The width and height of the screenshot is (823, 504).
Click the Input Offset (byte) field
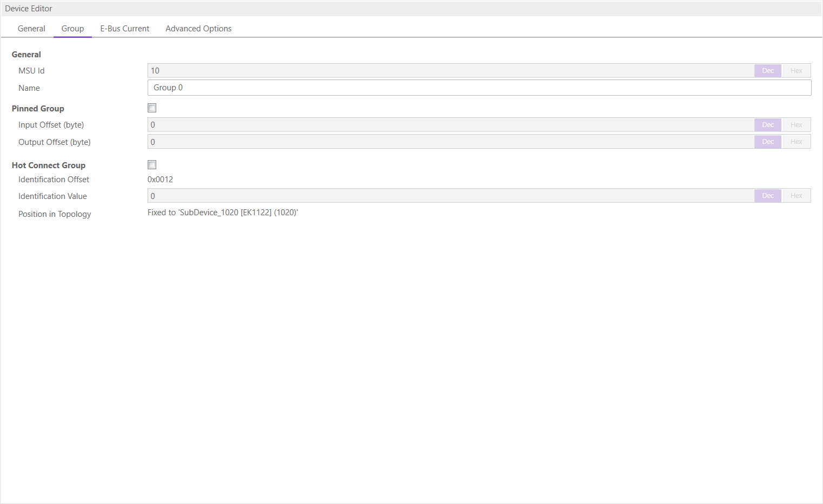[x=450, y=125]
